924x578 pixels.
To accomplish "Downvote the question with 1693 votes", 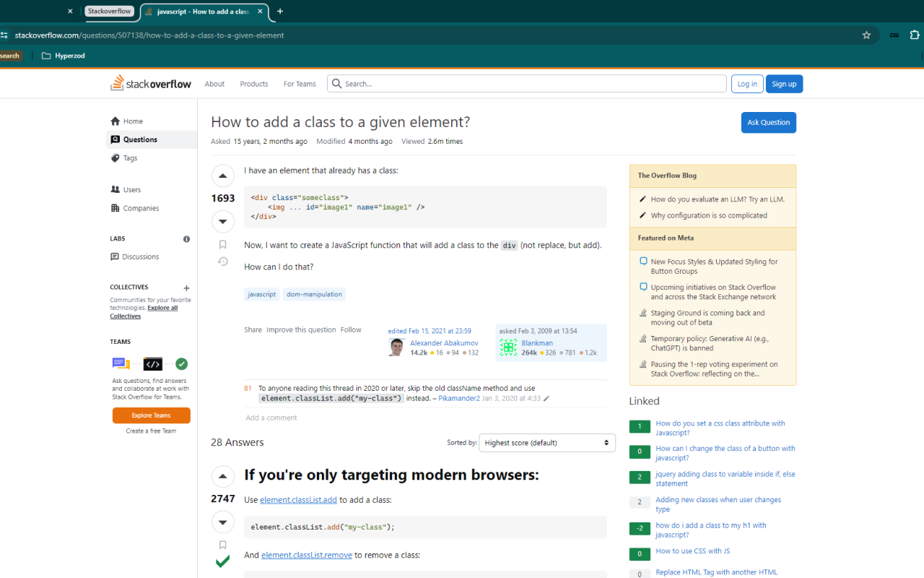I will point(222,221).
